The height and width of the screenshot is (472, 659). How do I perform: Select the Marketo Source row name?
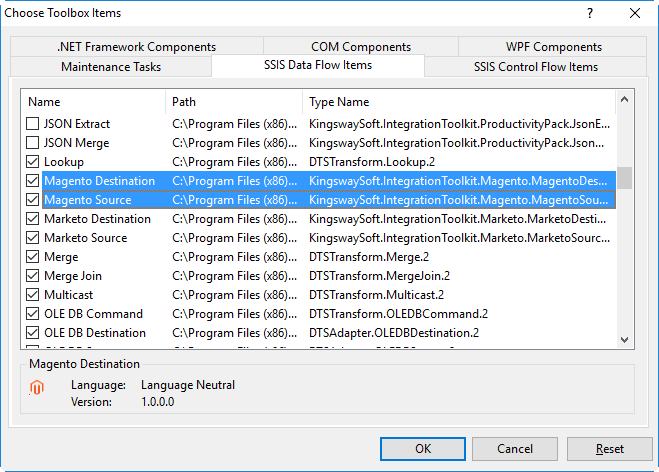click(86, 237)
